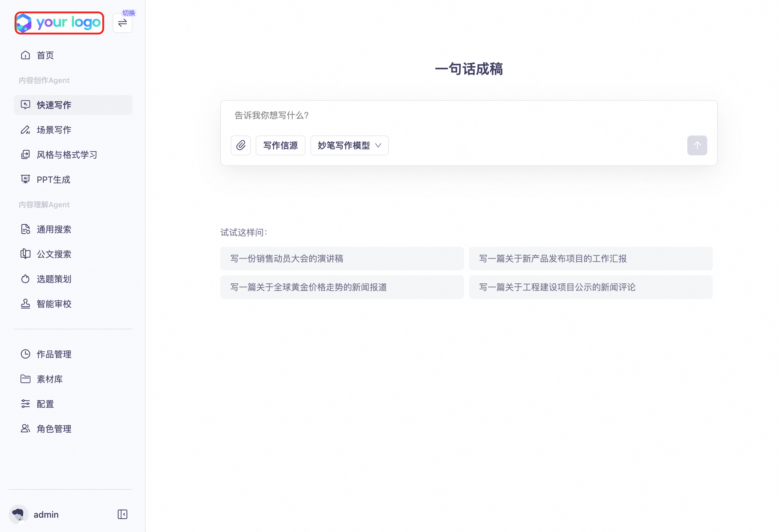Collapse the sidebar with bottom panel icon
780x532 pixels.
click(122, 514)
